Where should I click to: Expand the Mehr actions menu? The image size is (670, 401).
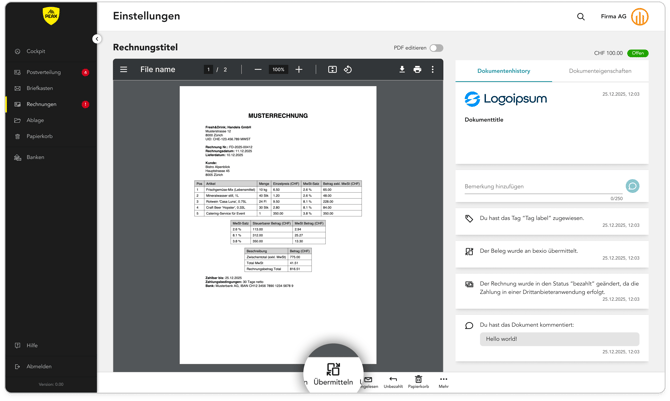point(443,382)
